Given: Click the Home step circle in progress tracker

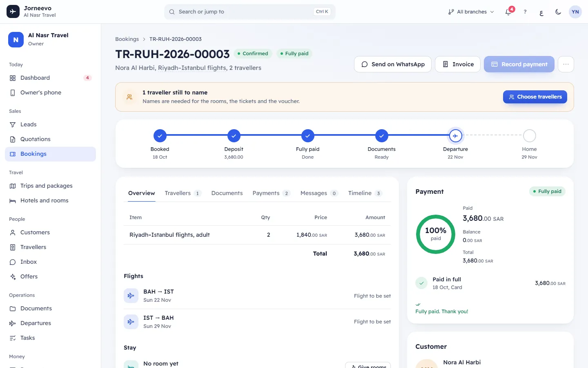Looking at the screenshot, I should point(530,136).
